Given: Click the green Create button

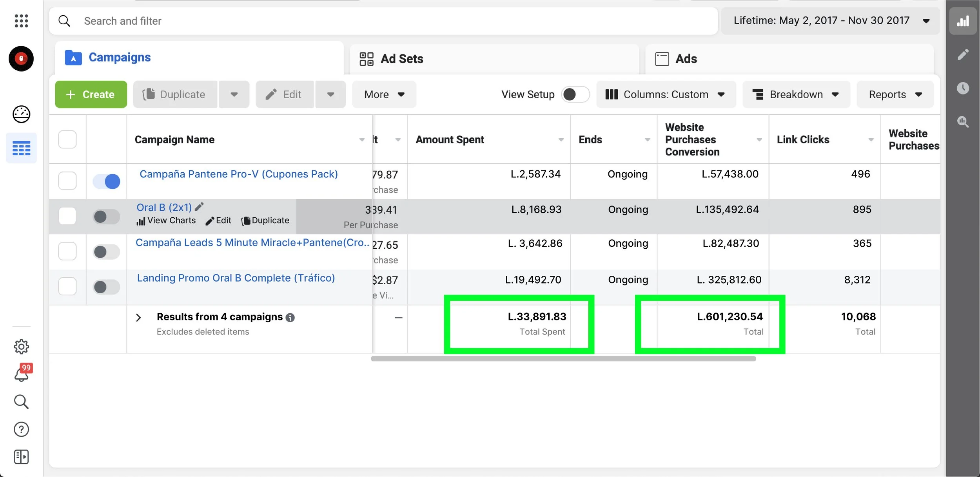Looking at the screenshot, I should click(91, 94).
